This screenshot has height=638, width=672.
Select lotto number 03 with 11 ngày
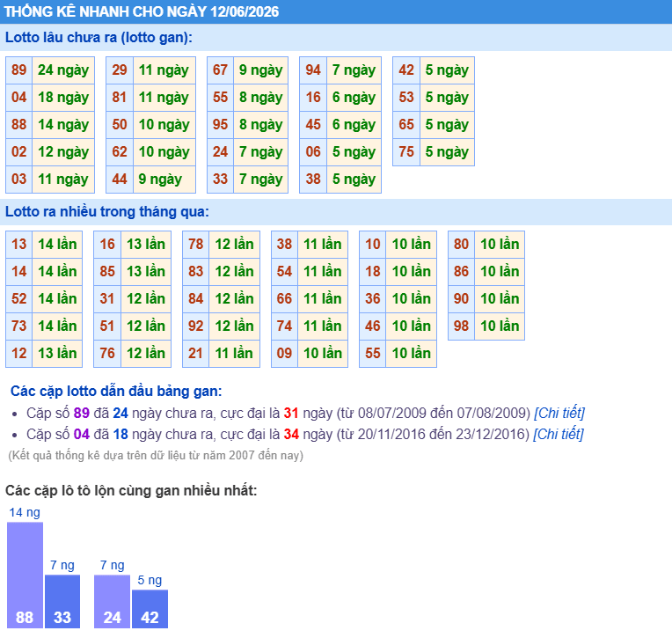18,180
